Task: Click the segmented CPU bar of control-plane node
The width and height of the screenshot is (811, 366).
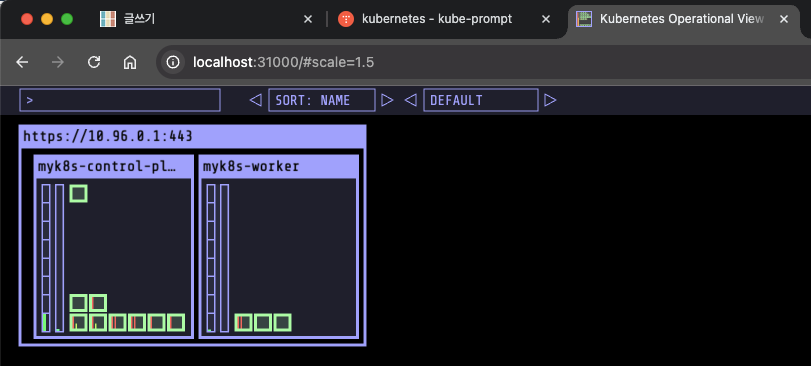Action: [x=46, y=258]
